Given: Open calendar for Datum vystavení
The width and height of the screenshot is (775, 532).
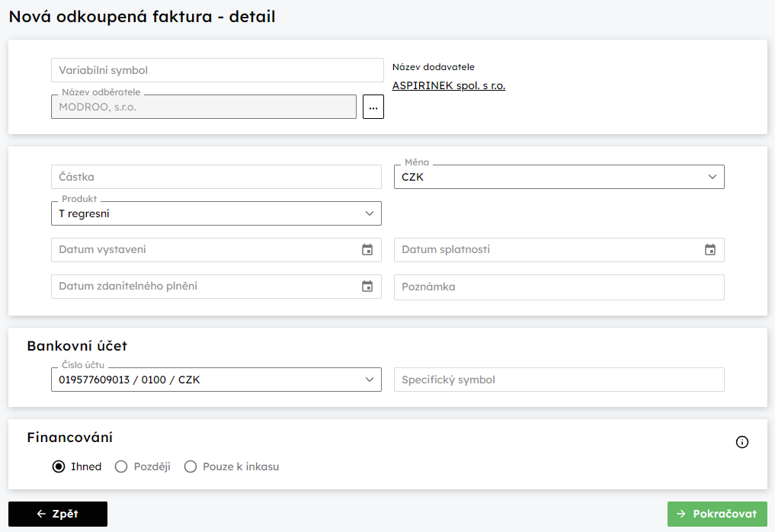Looking at the screenshot, I should (367, 250).
